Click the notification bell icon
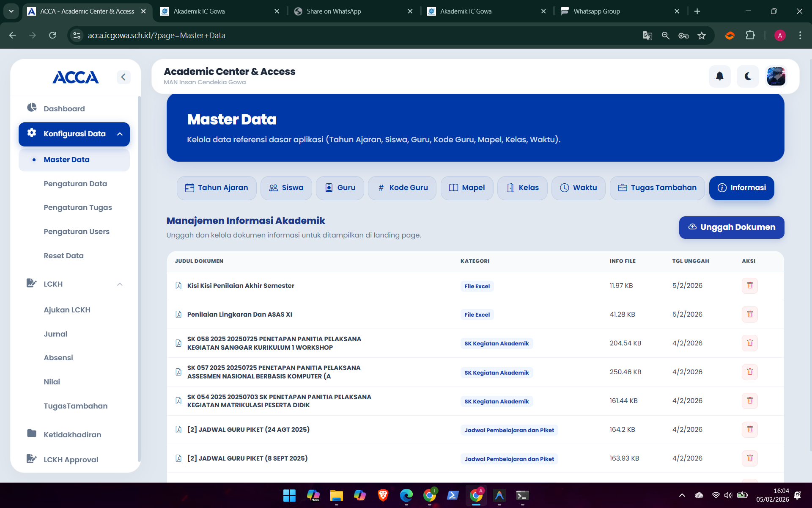This screenshot has width=812, height=508. [x=719, y=77]
